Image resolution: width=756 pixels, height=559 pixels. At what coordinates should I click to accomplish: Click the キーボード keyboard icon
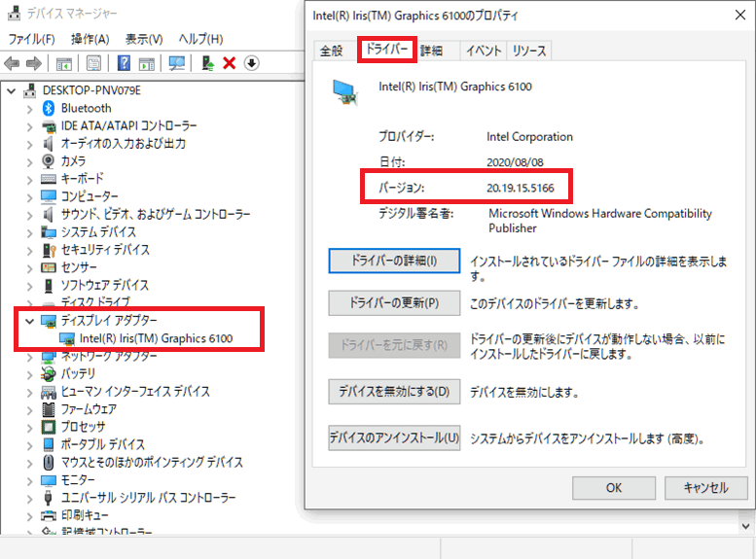[x=49, y=179]
